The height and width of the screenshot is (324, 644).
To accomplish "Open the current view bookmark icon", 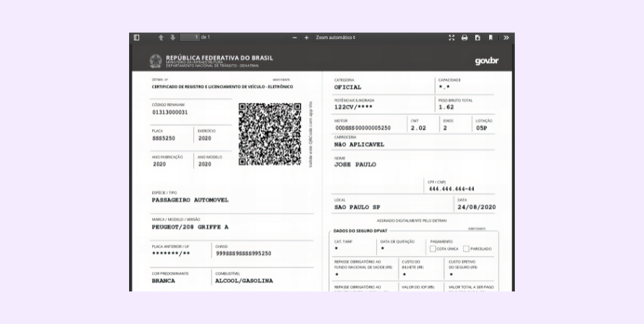I will [x=491, y=38].
